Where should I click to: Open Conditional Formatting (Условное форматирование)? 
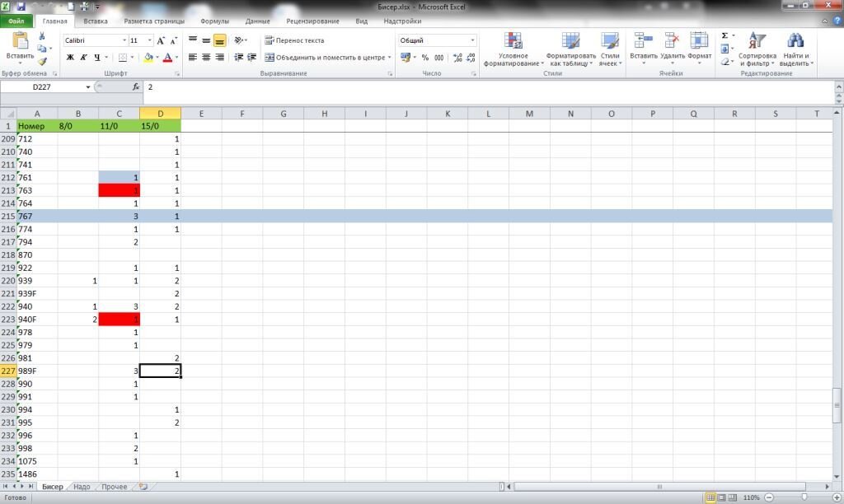click(x=513, y=49)
